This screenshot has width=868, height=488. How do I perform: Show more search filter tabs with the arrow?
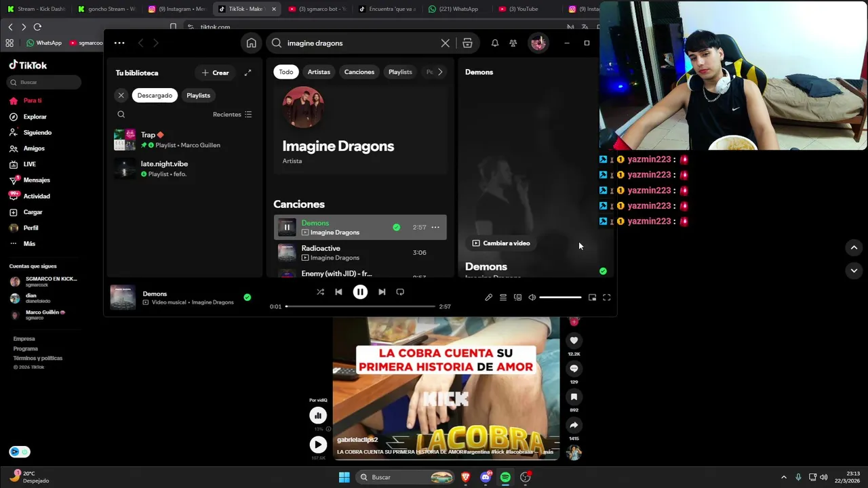[x=440, y=72]
